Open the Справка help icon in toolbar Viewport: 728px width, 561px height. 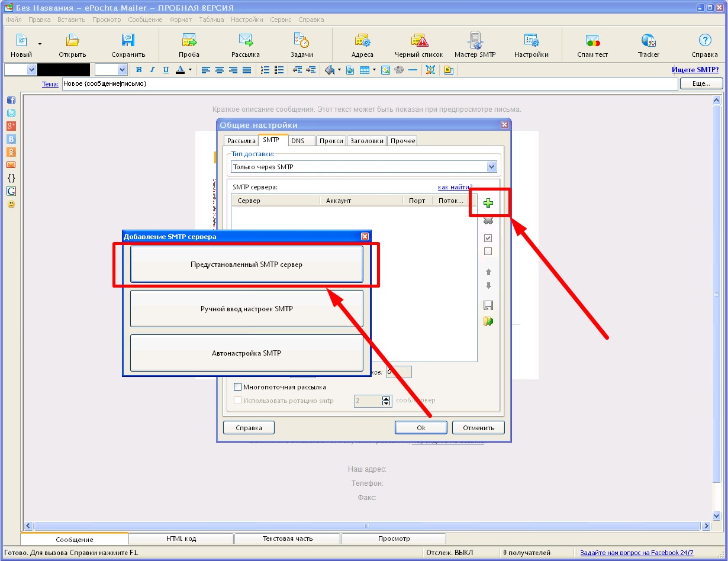coord(704,41)
